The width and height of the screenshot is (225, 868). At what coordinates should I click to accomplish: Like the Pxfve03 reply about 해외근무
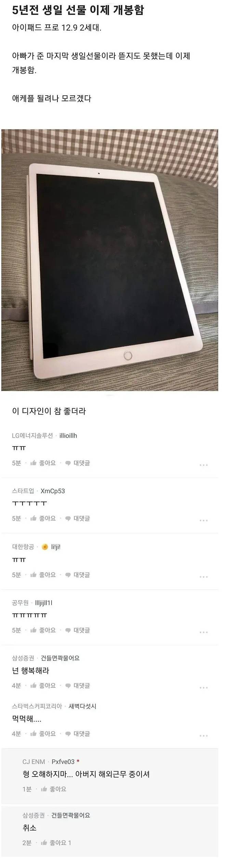click(x=54, y=789)
